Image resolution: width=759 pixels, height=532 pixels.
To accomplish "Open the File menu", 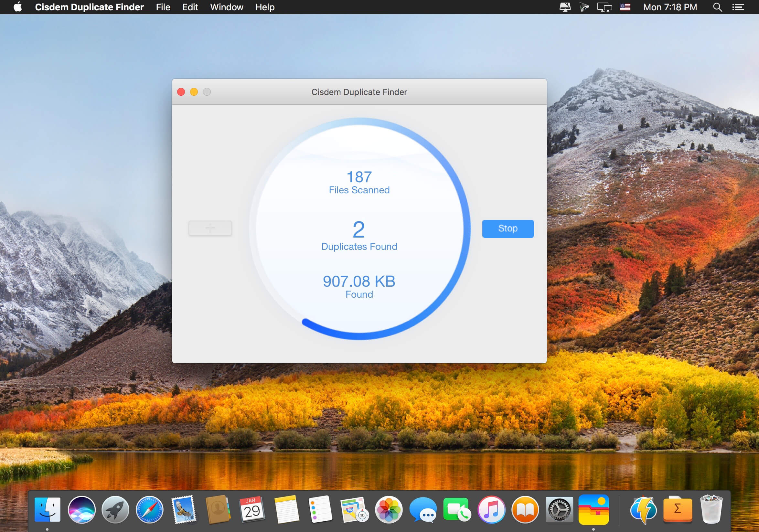I will (x=163, y=7).
